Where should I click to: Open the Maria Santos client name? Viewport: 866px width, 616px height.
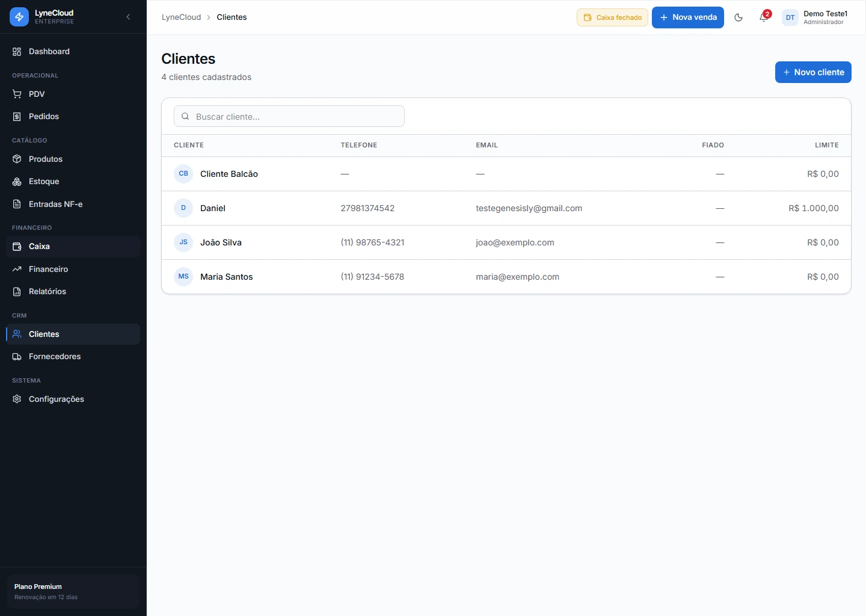click(x=226, y=277)
